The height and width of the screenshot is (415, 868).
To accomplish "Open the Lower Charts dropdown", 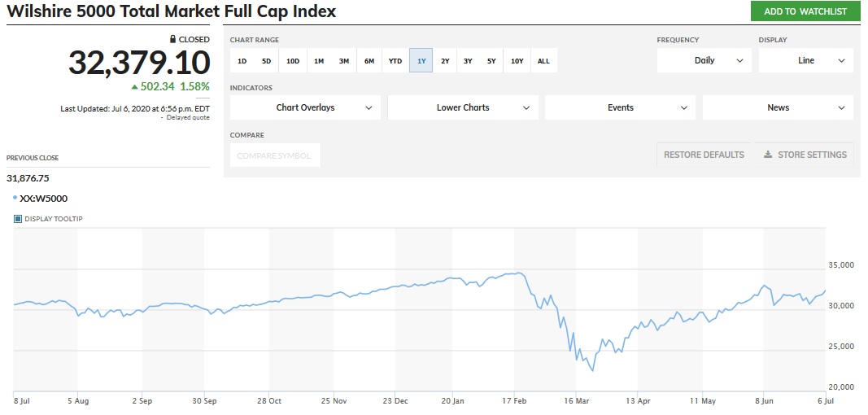I will pyautogui.click(x=463, y=107).
